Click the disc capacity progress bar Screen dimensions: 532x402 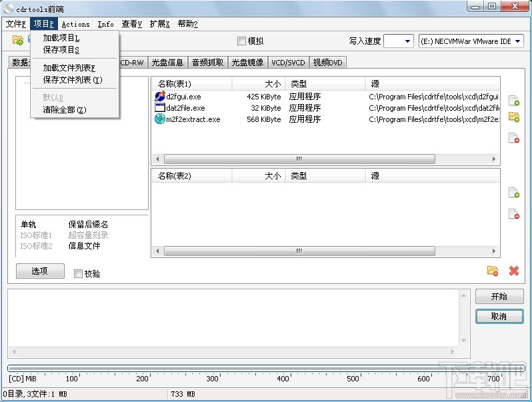click(267, 368)
